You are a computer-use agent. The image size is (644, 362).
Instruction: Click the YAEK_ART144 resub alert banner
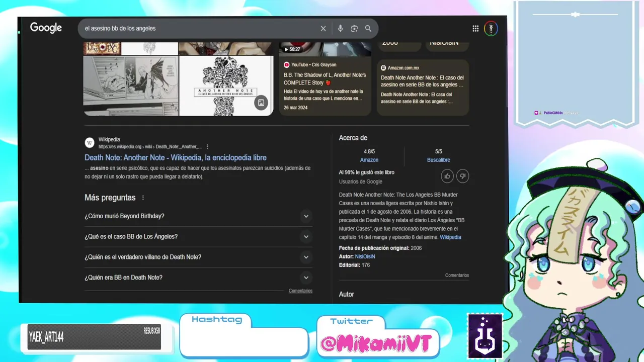(94, 337)
